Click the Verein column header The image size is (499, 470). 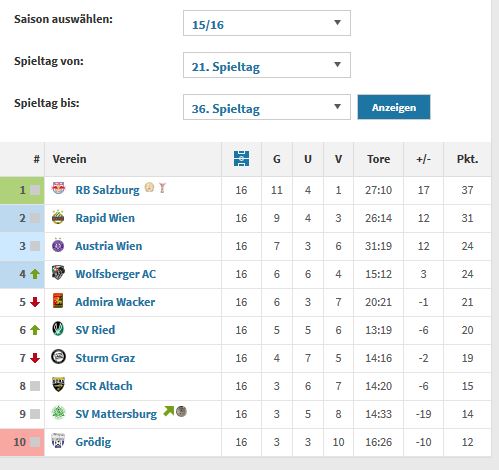point(69,159)
